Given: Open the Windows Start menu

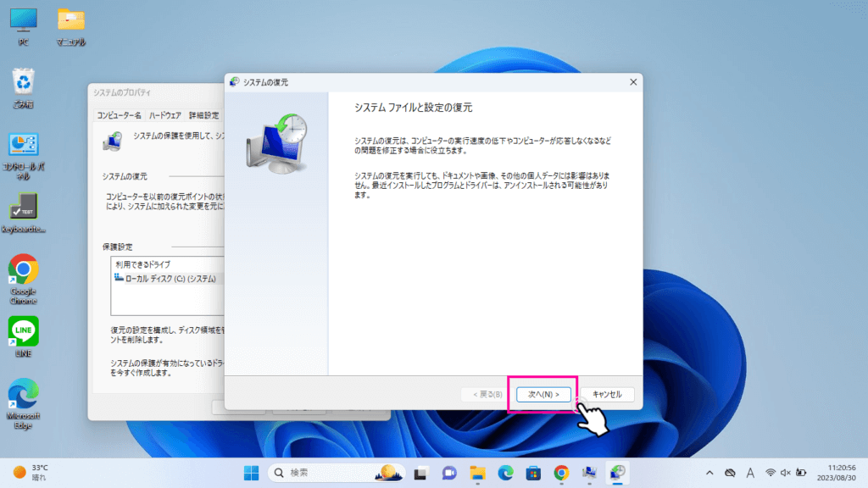Looking at the screenshot, I should tap(252, 472).
